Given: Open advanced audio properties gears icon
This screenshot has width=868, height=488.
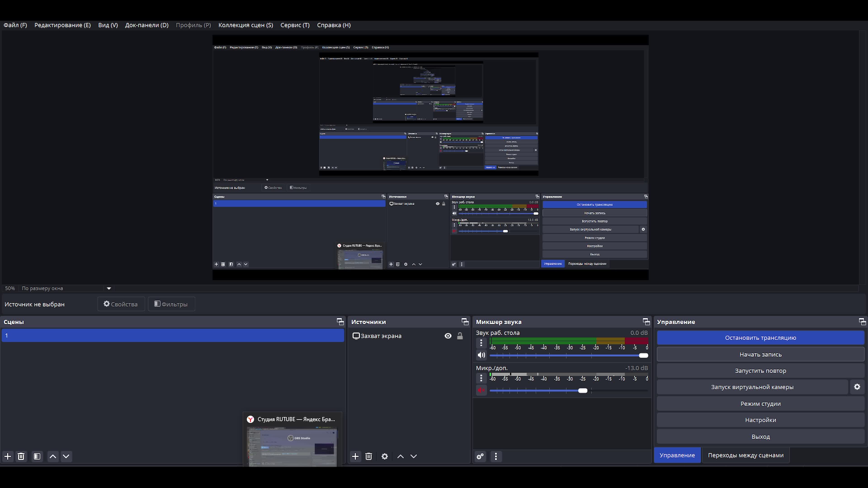Looking at the screenshot, I should (480, 456).
